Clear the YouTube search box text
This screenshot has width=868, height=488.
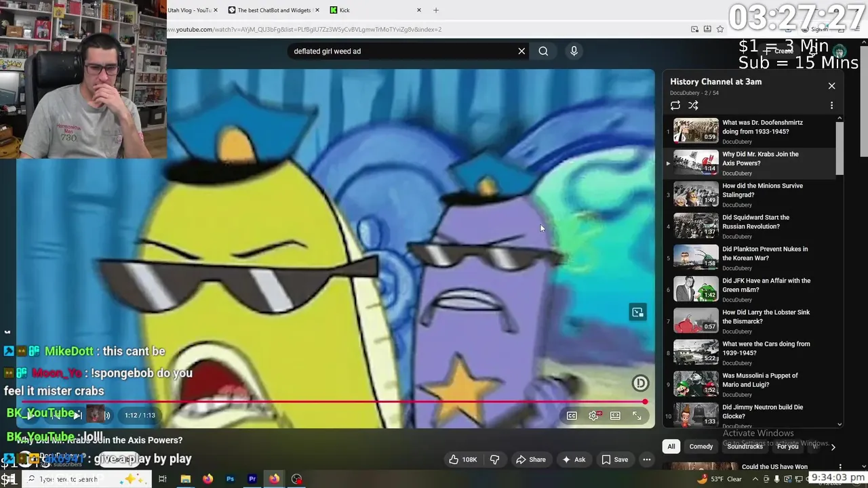click(x=521, y=51)
